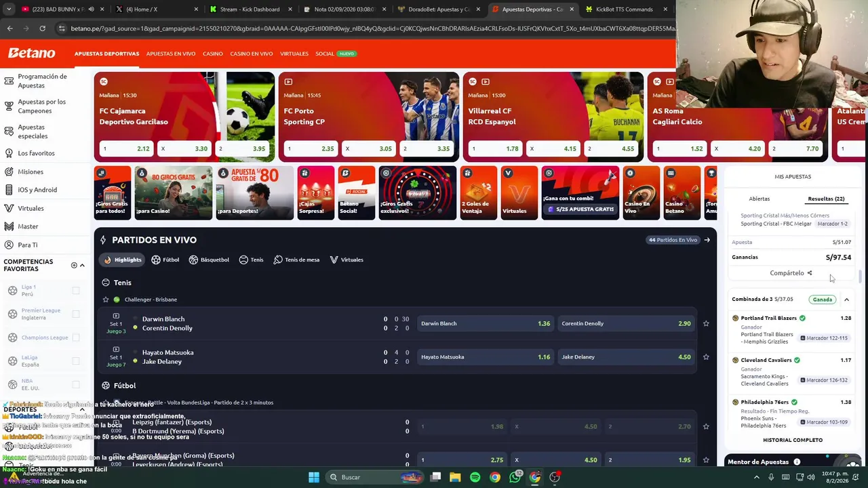This screenshot has width=868, height=488.
Task: Tick the Champions League checkbox
Action: pyautogui.click(x=76, y=338)
